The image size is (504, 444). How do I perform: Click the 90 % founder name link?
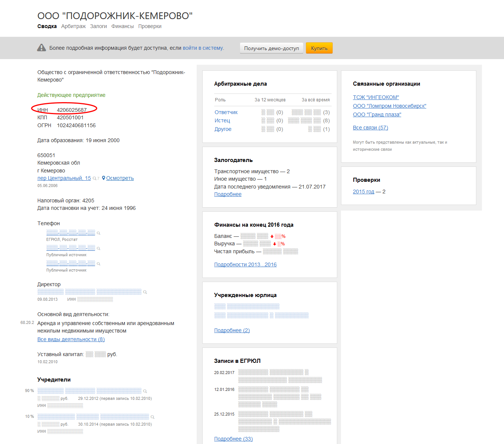point(89,391)
